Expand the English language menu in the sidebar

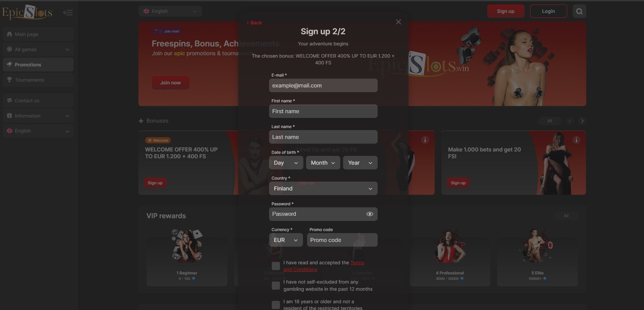click(x=38, y=131)
